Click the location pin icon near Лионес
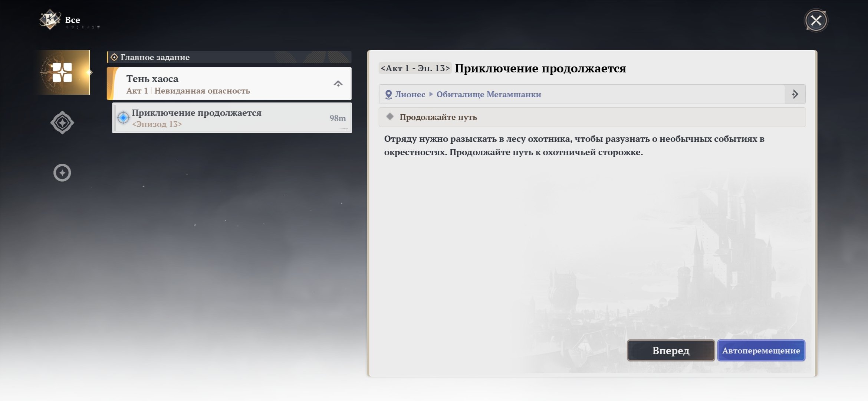 [388, 95]
